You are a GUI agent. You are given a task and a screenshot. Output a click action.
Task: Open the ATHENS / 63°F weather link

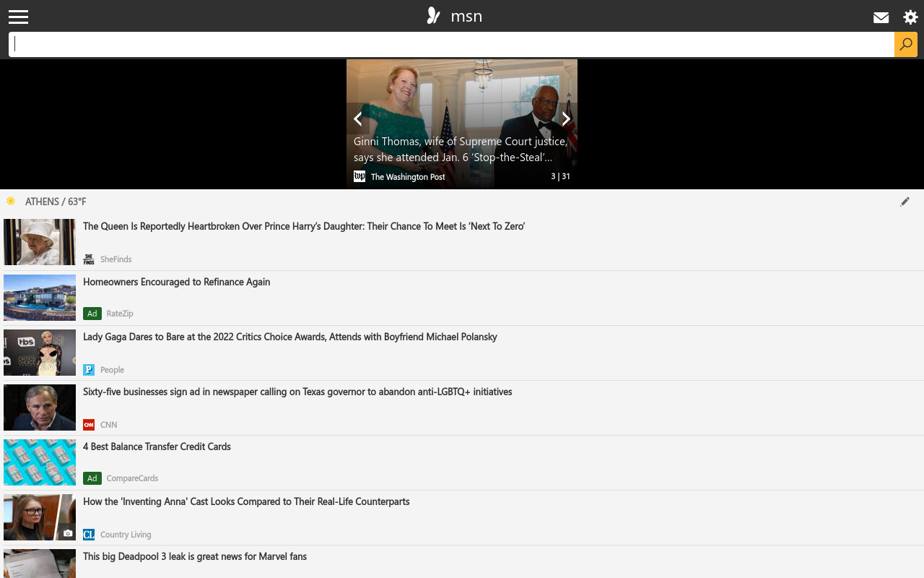pyautogui.click(x=56, y=202)
